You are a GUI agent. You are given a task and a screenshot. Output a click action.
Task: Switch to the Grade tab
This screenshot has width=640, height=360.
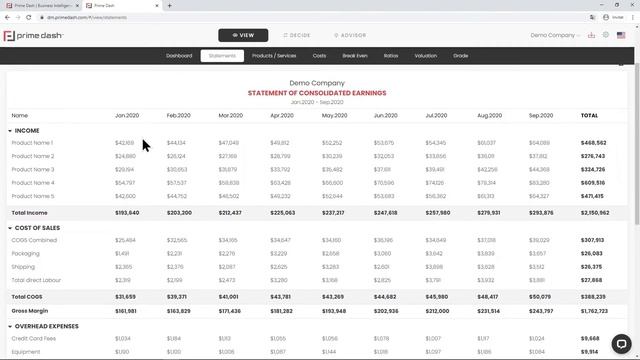[460, 56]
